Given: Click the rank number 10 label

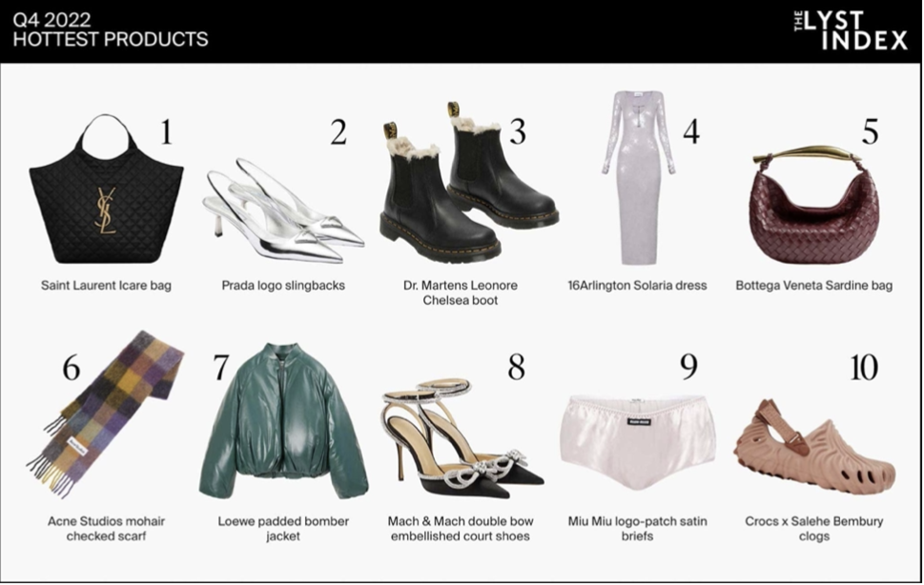Looking at the screenshot, I should (x=864, y=367).
